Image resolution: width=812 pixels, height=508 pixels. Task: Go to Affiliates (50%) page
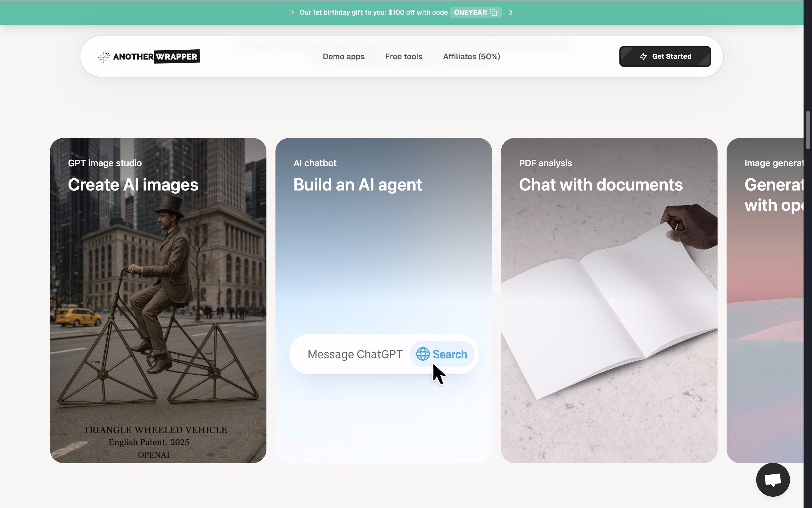(471, 56)
